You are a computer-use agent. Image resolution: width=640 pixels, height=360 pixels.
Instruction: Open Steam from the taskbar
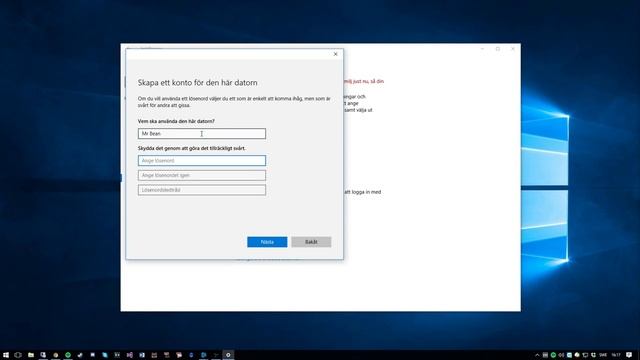click(x=80, y=355)
